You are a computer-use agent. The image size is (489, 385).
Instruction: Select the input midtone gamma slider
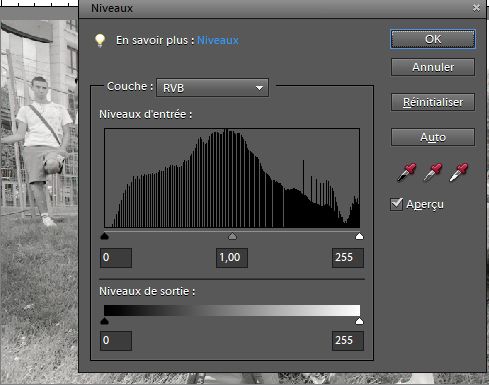[232, 236]
